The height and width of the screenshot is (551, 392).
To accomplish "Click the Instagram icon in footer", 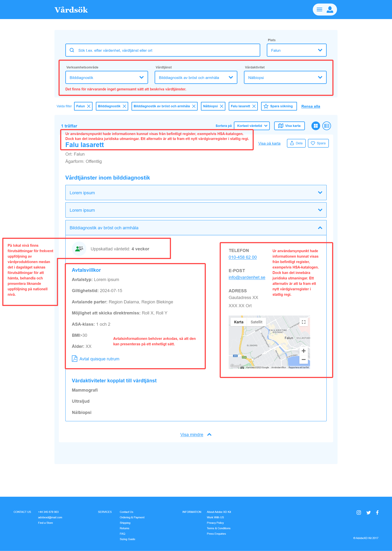I will [359, 513].
